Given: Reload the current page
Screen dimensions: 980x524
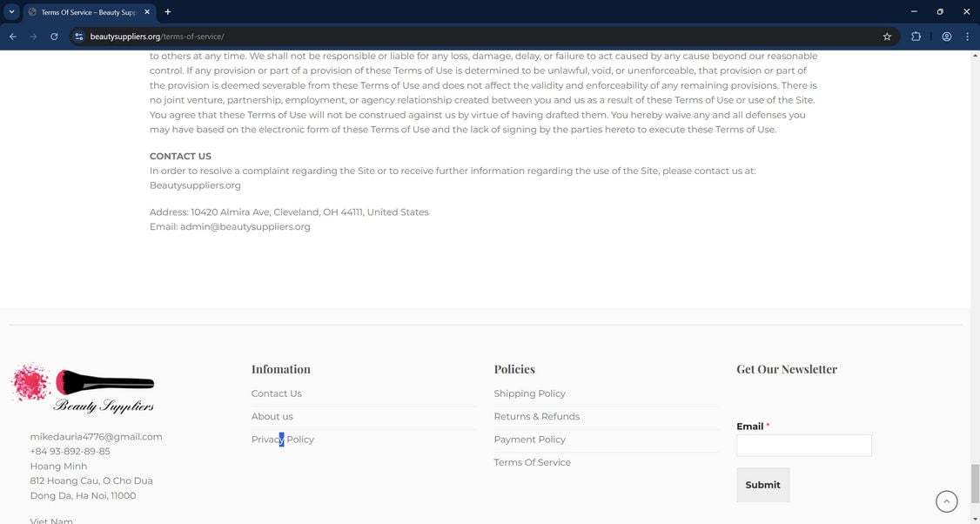Looking at the screenshot, I should coord(54,37).
